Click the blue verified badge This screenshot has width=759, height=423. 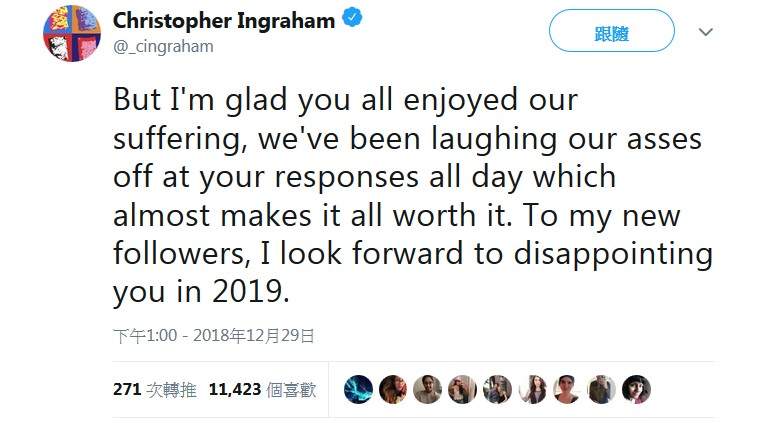(x=352, y=19)
